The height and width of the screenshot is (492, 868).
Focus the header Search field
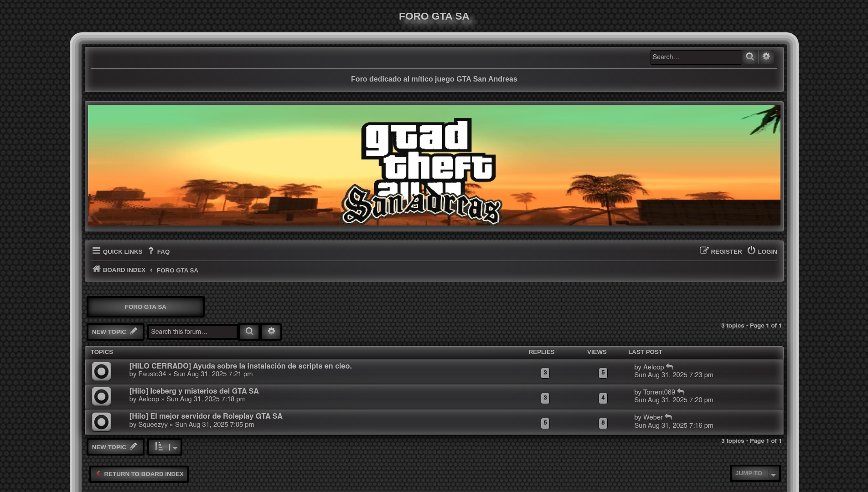pos(696,57)
